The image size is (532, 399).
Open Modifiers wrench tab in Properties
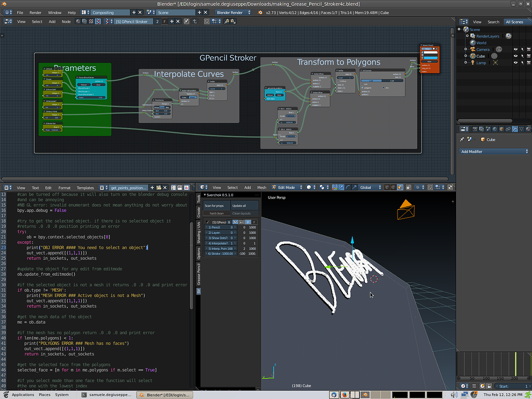pos(515,129)
